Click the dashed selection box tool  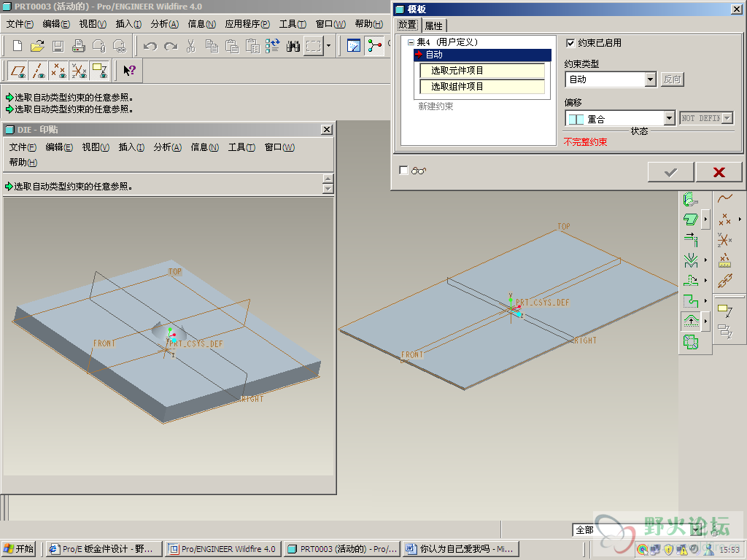point(314,46)
